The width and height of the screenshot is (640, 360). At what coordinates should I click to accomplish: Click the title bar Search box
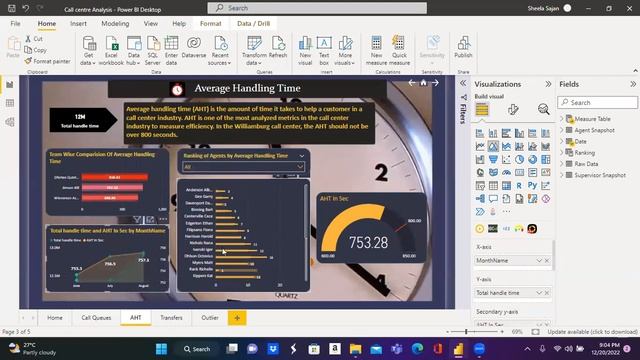point(317,8)
